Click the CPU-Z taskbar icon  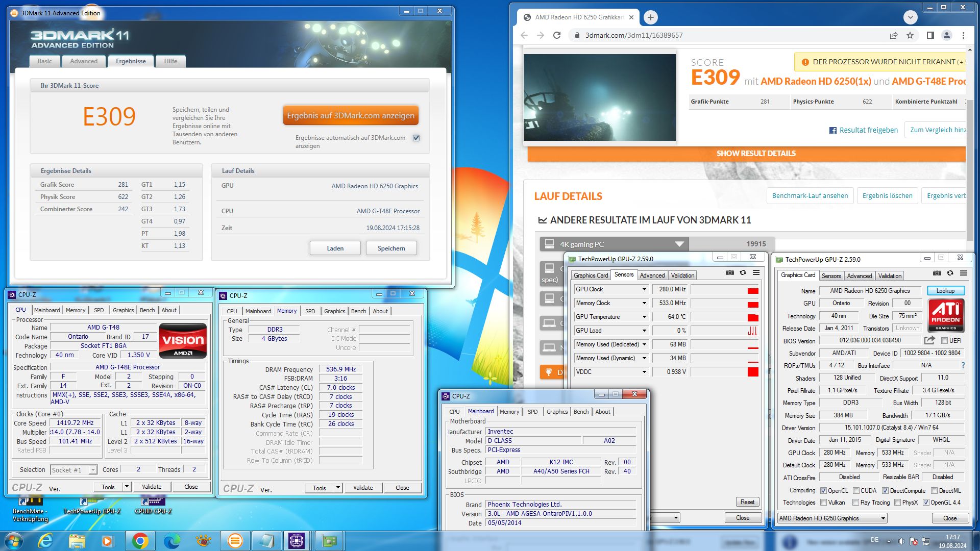(297, 541)
